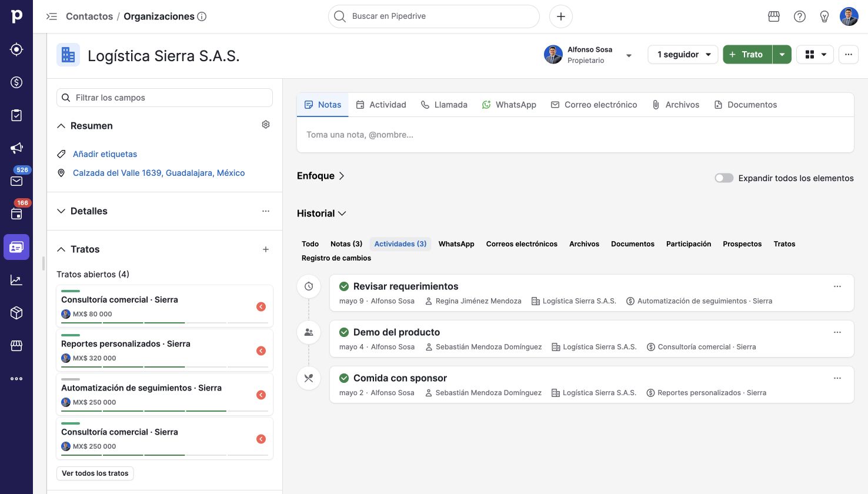Open the 1 seguidor dropdown
Screen dimensions: 868x494
pos(683,55)
